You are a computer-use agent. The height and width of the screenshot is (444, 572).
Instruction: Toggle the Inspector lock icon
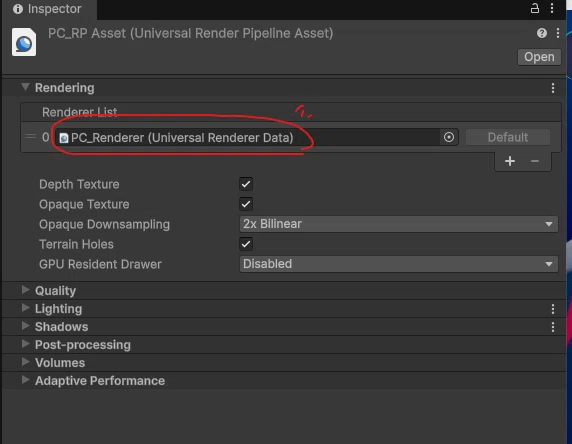pos(534,8)
